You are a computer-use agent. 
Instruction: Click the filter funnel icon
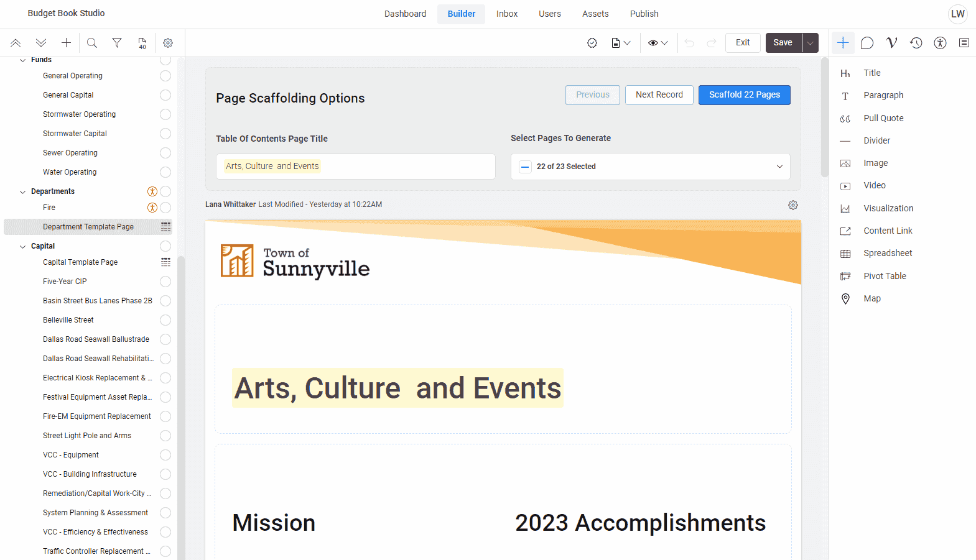tap(117, 43)
